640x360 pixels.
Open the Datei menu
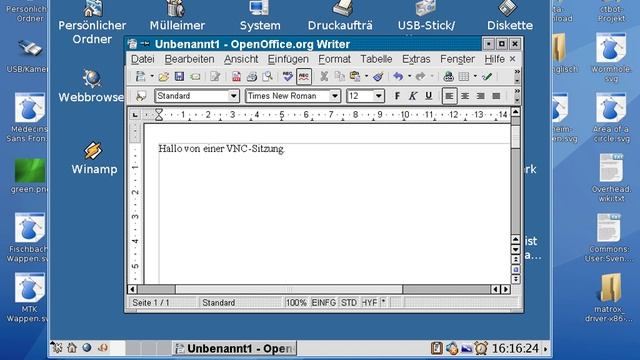[142, 59]
